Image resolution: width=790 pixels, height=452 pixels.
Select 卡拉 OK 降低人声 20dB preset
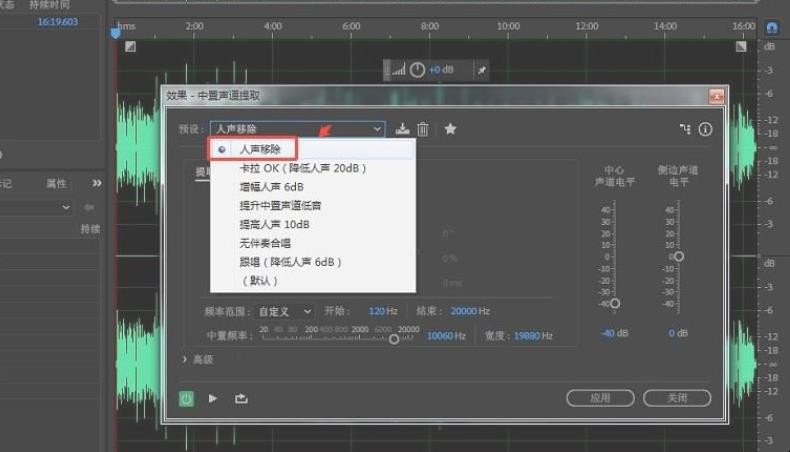(313, 168)
